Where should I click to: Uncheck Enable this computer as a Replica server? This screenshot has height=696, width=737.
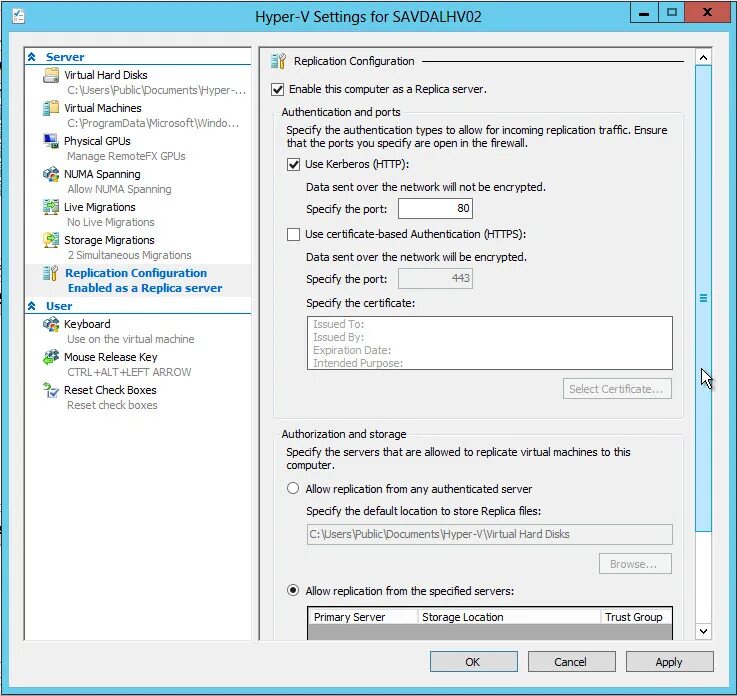[x=277, y=89]
